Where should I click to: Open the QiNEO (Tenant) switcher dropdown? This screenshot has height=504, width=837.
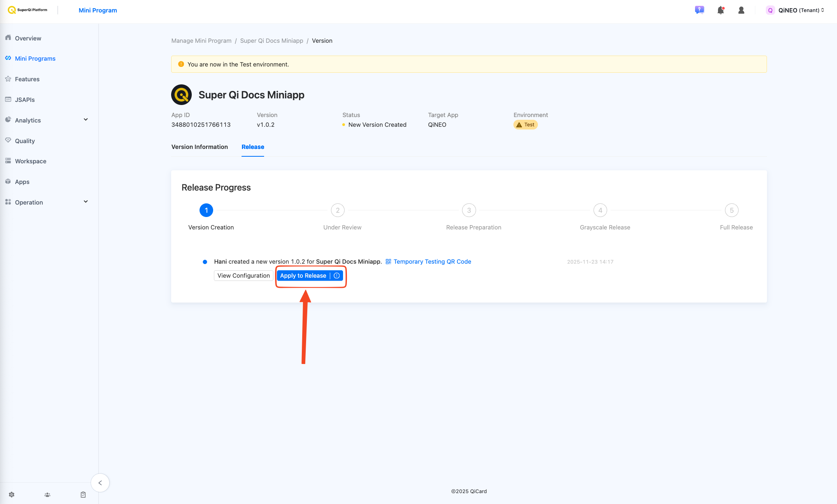point(801,10)
